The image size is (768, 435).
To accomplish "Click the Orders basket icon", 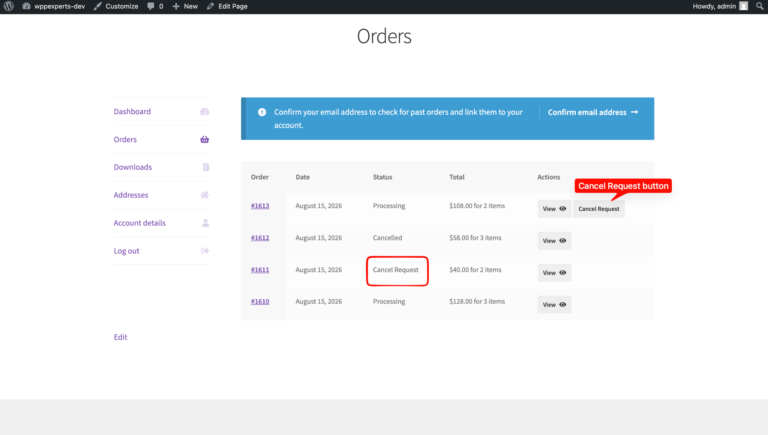I will click(x=205, y=140).
